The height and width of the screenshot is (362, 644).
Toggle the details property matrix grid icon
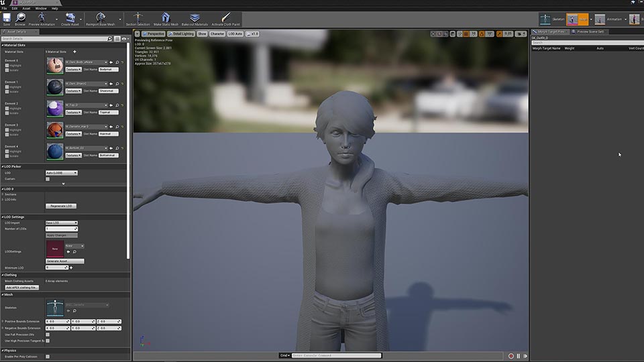tap(117, 39)
